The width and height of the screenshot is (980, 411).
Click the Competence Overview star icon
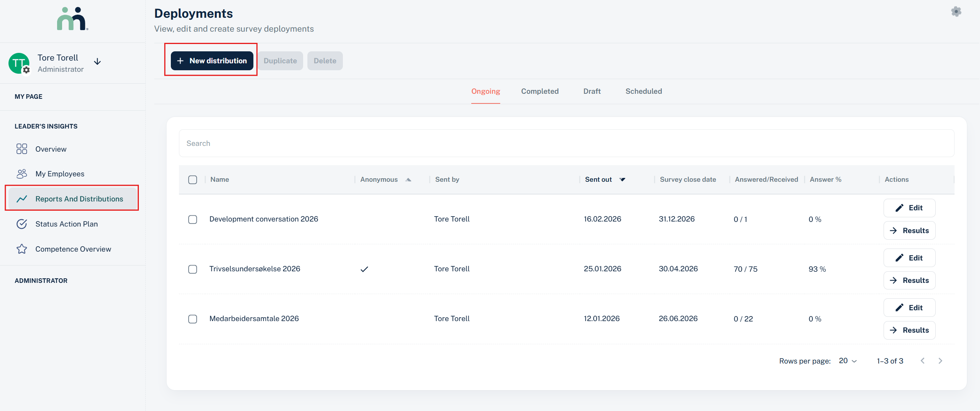tap(22, 249)
